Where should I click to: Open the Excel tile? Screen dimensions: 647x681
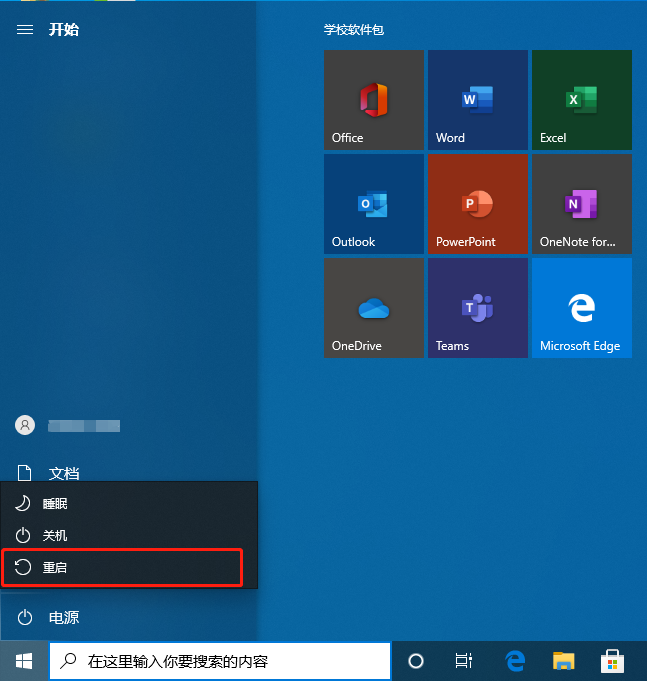click(581, 100)
